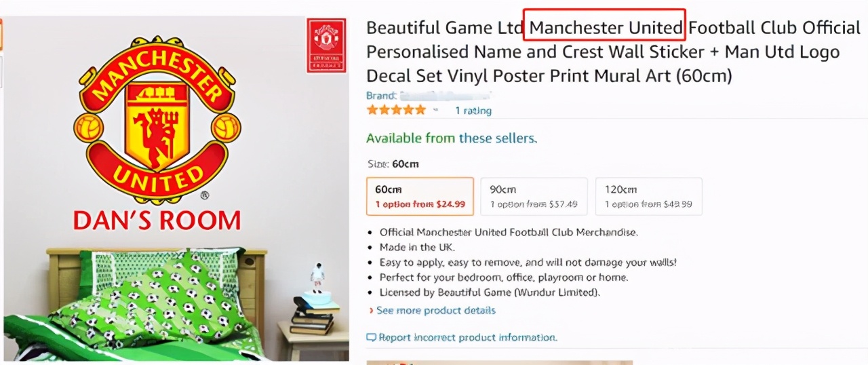The height and width of the screenshot is (365, 868).
Task: Open the star rating dropdown arrow
Action: (435, 110)
